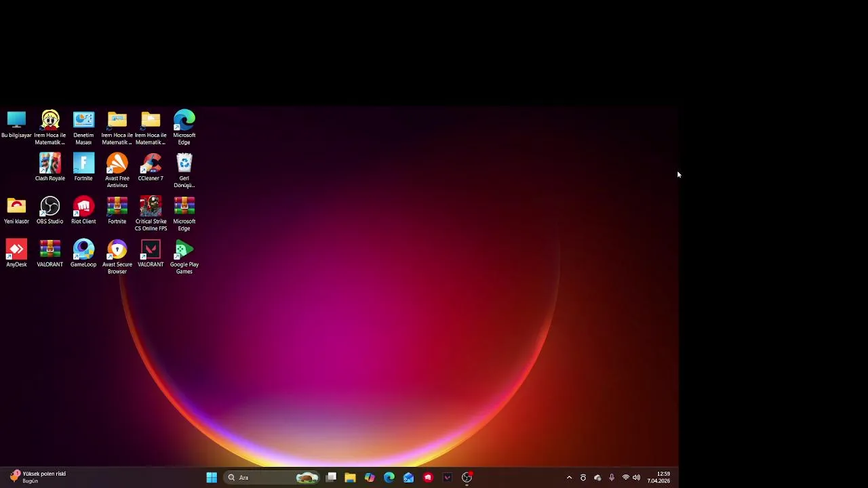This screenshot has height=488, width=868.
Task: Open the Geri Dönüşüm recycle bin icon
Action: click(x=184, y=171)
